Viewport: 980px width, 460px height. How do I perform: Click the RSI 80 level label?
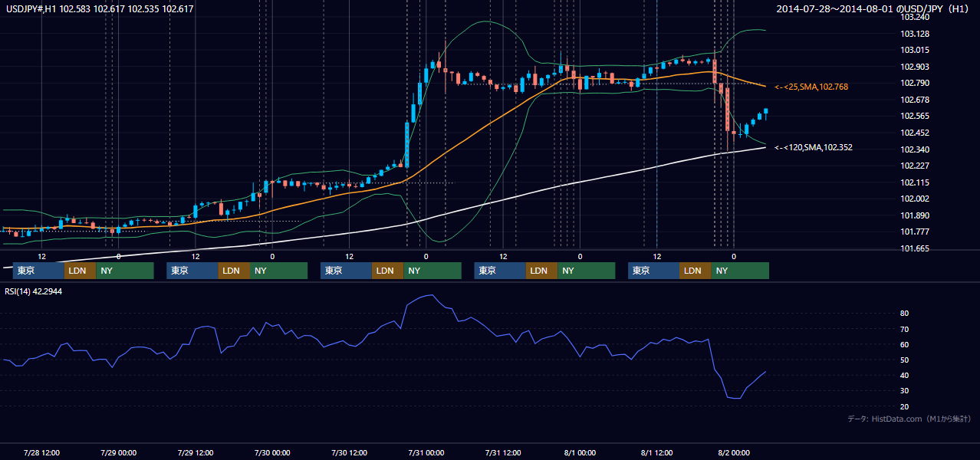point(905,314)
